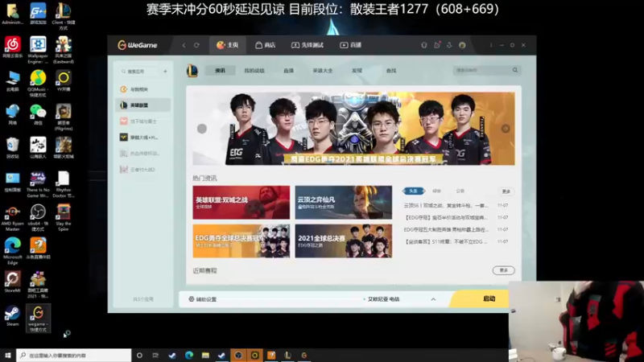The image size is (644, 362).
Task: Open Edge from the taskbar
Action: point(189,356)
